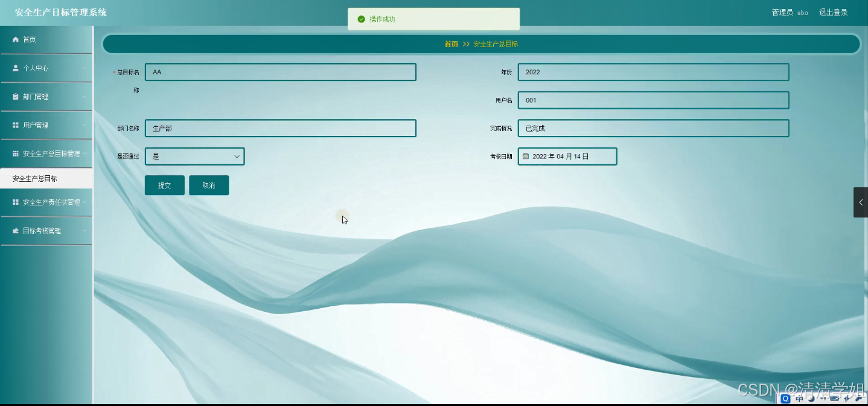Expand the 用户管理 menu chevron

click(85, 125)
